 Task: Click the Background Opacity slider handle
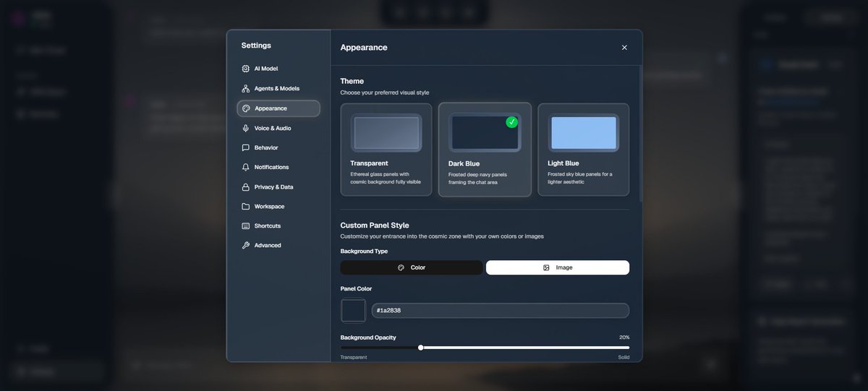(421, 348)
